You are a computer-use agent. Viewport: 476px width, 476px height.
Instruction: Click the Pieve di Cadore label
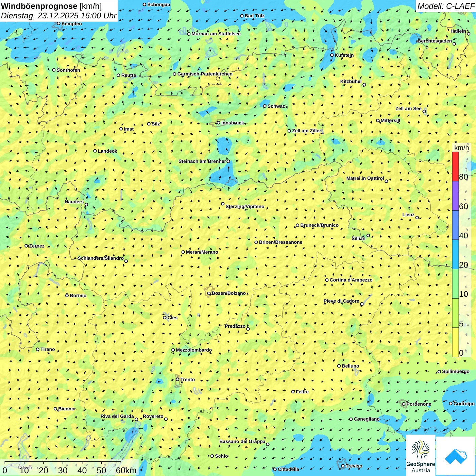coord(341,301)
